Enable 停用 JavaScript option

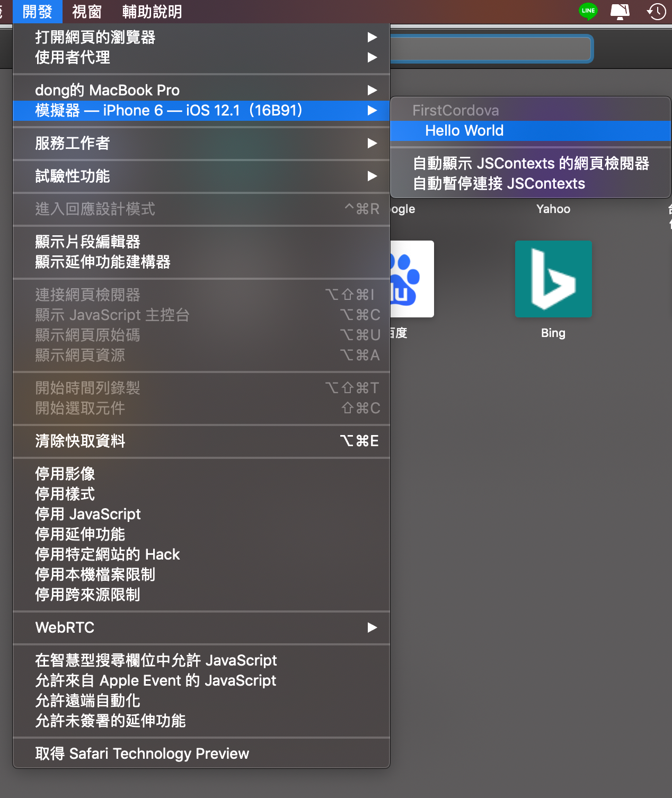[87, 513]
